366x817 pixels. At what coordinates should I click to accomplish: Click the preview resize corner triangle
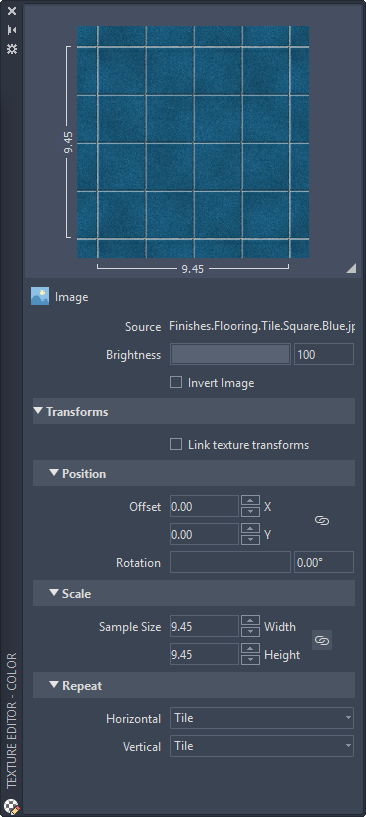pos(351,268)
